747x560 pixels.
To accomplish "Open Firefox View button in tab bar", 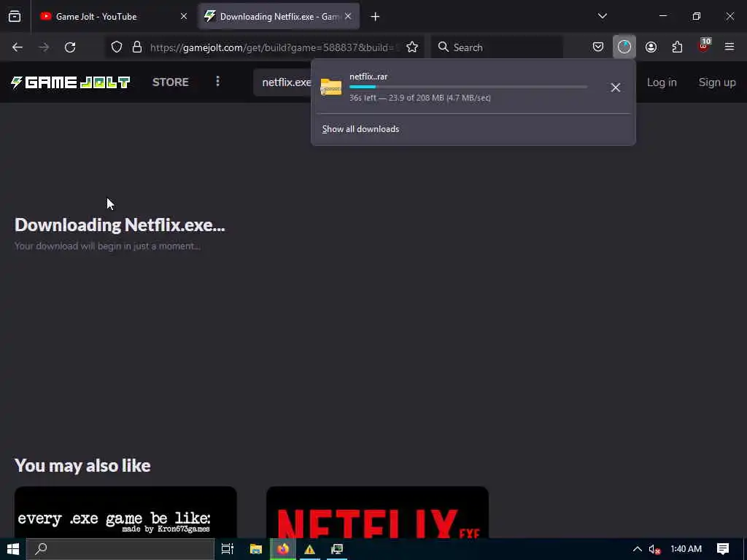I will point(15,17).
